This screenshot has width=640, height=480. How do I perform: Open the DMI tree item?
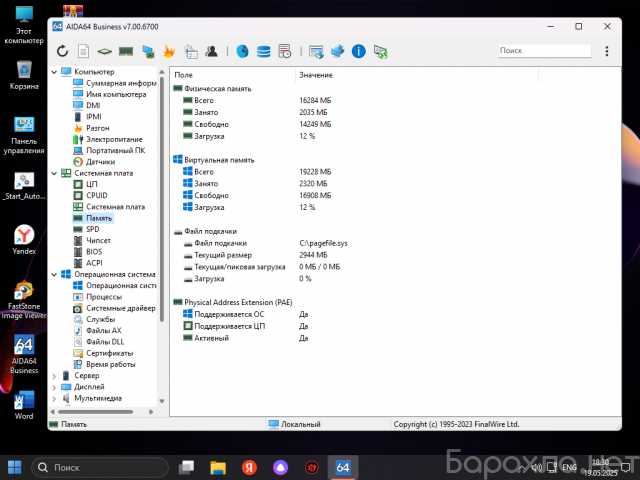click(x=93, y=105)
